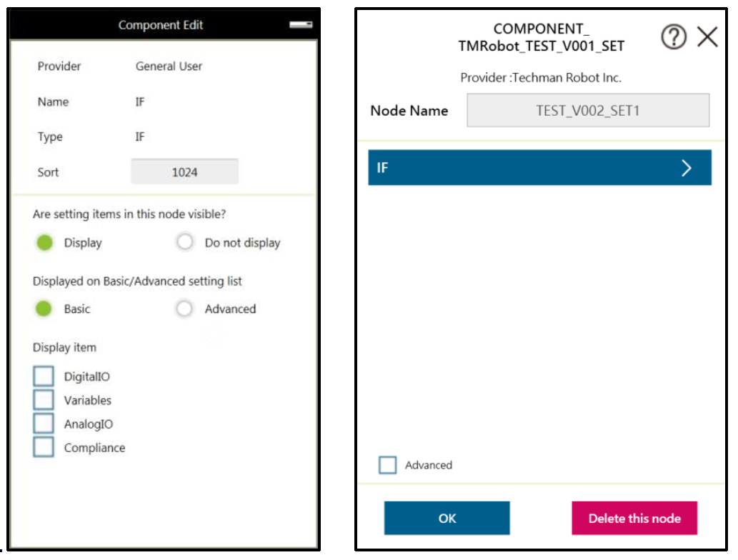Check the Variables display item
This screenshot has height=560, width=738.
click(x=44, y=399)
